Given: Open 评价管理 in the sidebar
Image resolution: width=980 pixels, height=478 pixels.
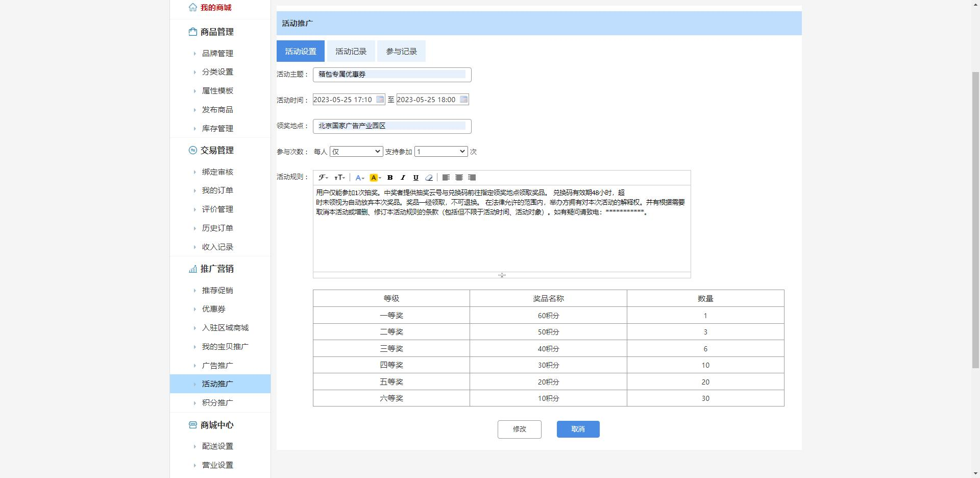Looking at the screenshot, I should [217, 209].
